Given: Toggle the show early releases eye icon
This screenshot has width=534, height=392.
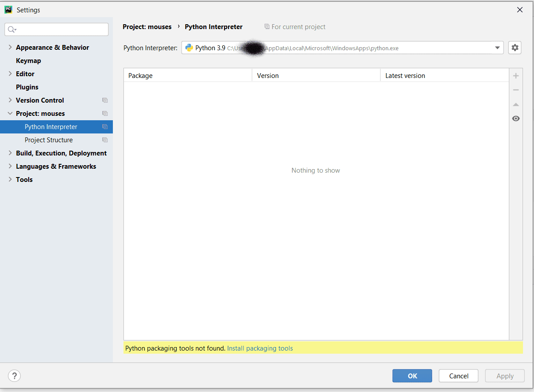Looking at the screenshot, I should [516, 118].
